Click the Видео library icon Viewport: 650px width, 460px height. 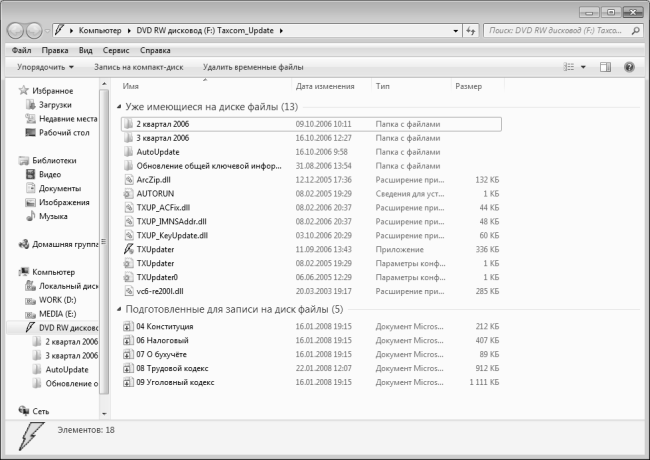pyautogui.click(x=31, y=174)
